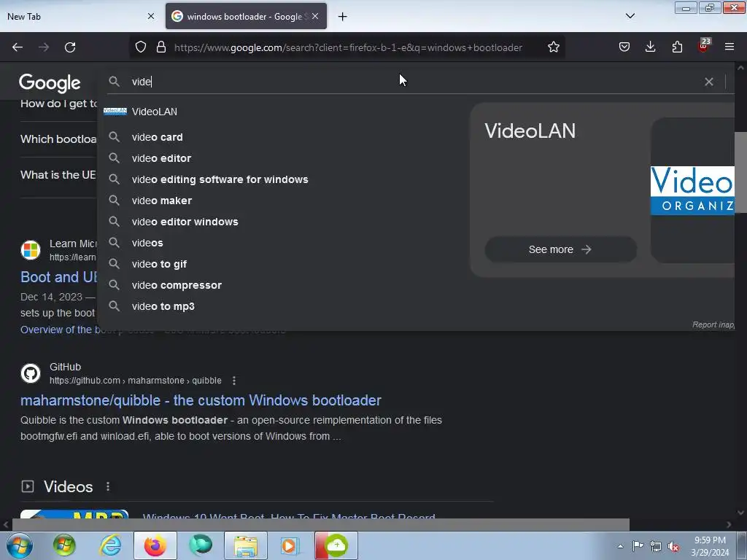Image resolution: width=747 pixels, height=560 pixels.
Task: Bookmark this page with the star
Action: click(553, 47)
